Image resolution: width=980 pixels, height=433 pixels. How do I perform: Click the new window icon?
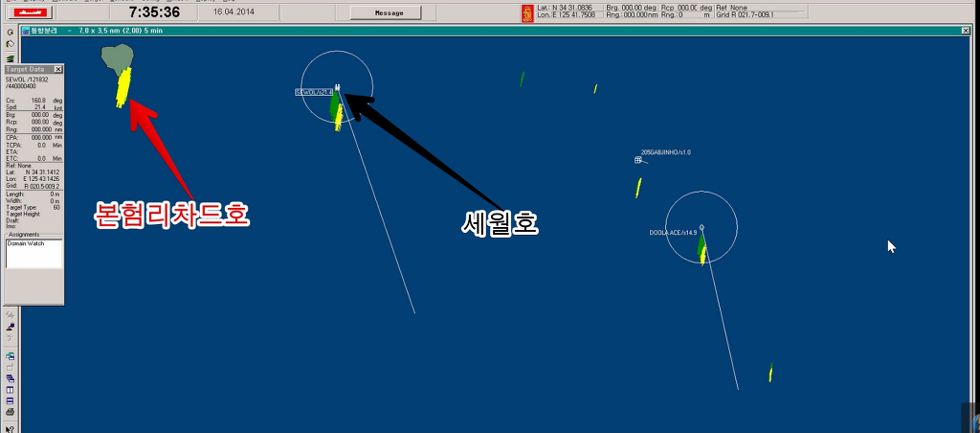point(10,356)
